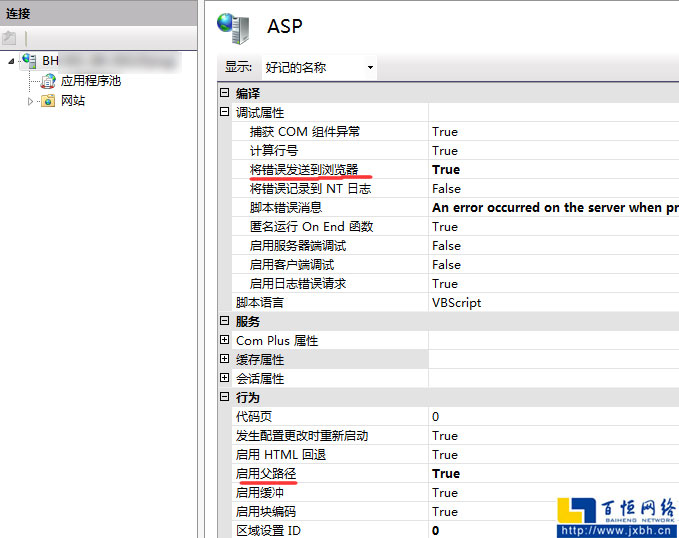This screenshot has width=679, height=538.
Task: Select 代码页 property
Action: (254, 417)
